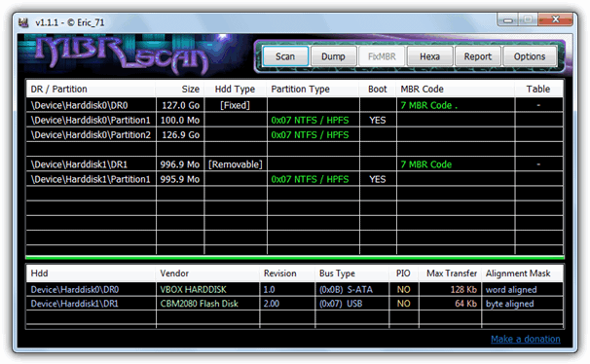Open the Hexa viewer button
This screenshot has height=364, width=590.
(429, 56)
